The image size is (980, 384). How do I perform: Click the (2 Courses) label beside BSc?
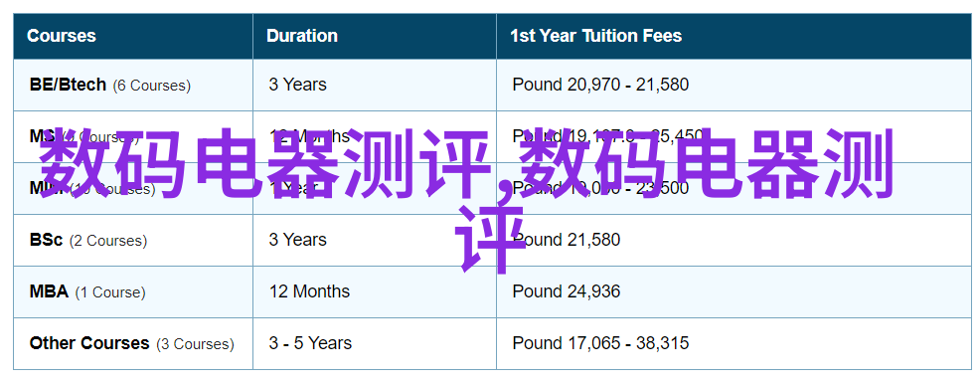(108, 240)
